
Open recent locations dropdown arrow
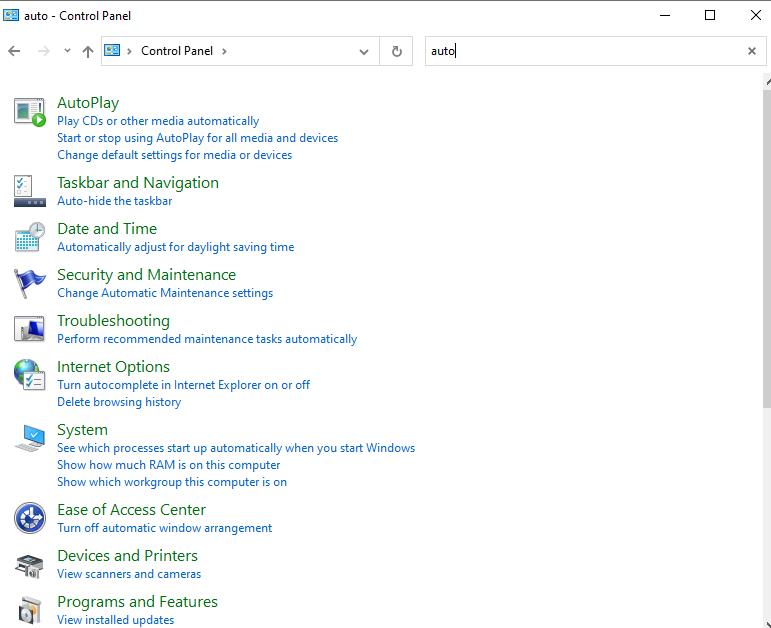click(x=67, y=51)
